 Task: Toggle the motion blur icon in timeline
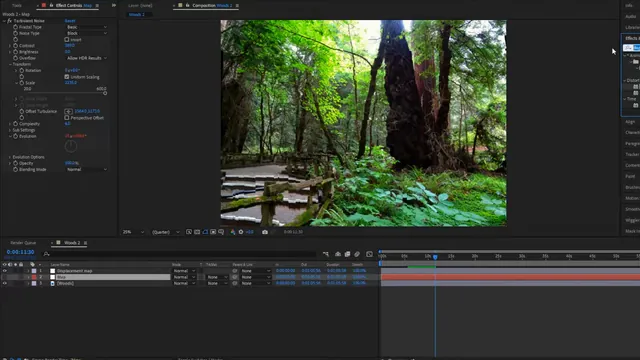[357, 254]
